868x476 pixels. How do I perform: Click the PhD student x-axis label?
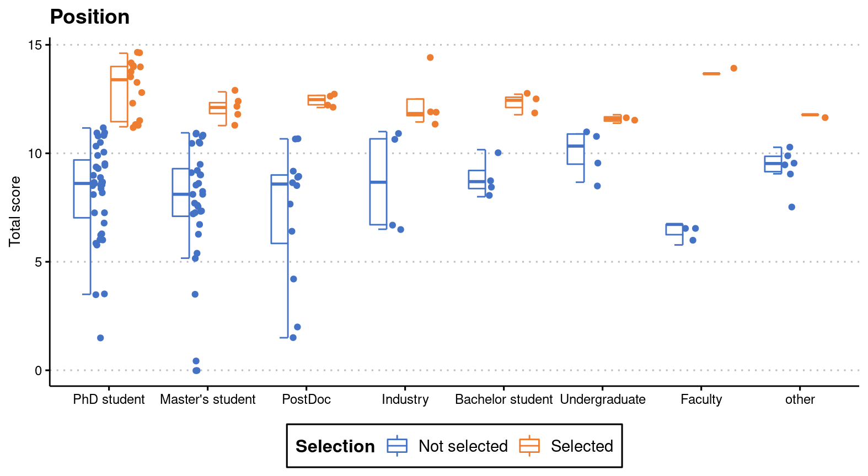[x=109, y=399]
